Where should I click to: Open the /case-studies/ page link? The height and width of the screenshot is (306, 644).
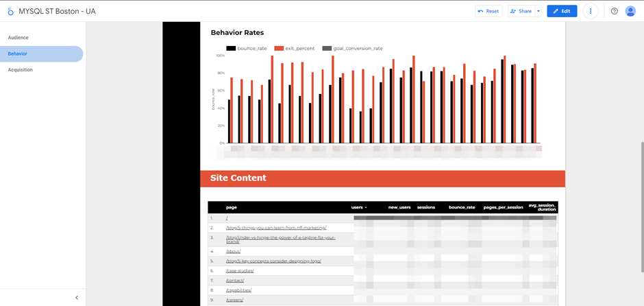point(240,271)
